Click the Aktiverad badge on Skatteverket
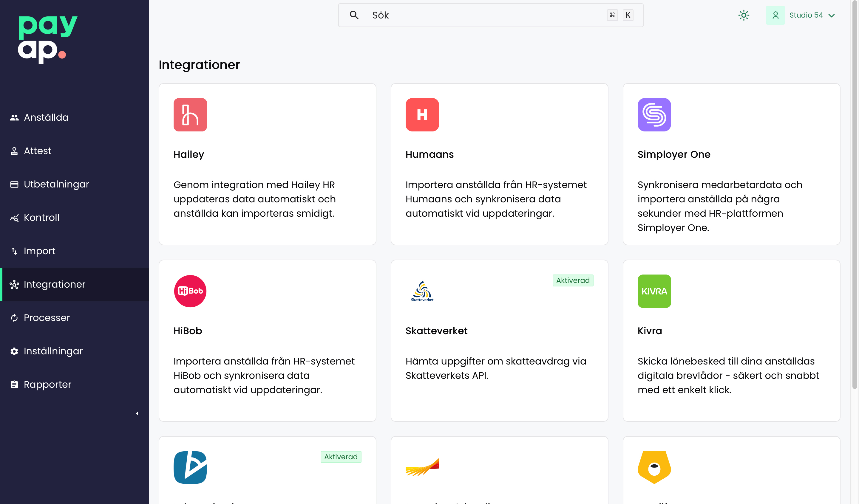This screenshot has height=504, width=859. pos(573,280)
